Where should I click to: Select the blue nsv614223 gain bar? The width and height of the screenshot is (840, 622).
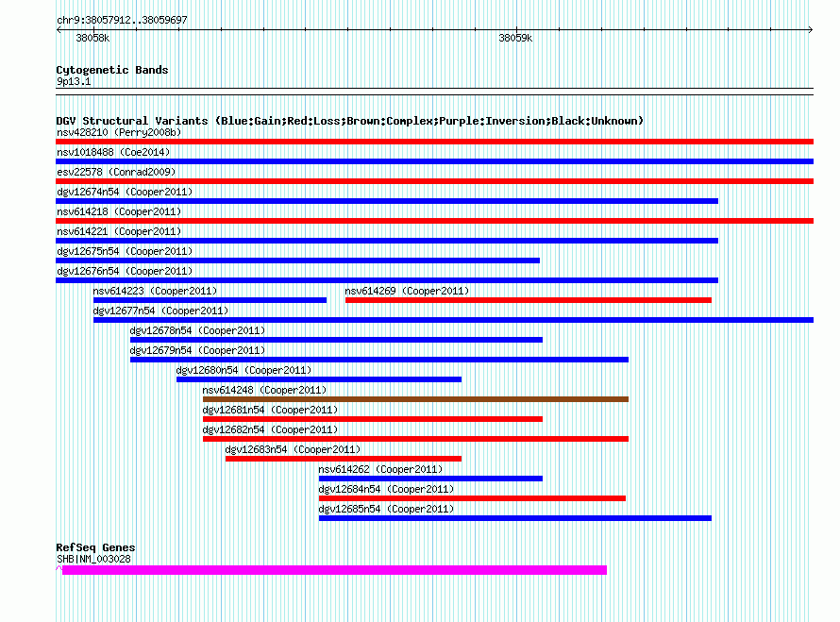tap(210, 300)
